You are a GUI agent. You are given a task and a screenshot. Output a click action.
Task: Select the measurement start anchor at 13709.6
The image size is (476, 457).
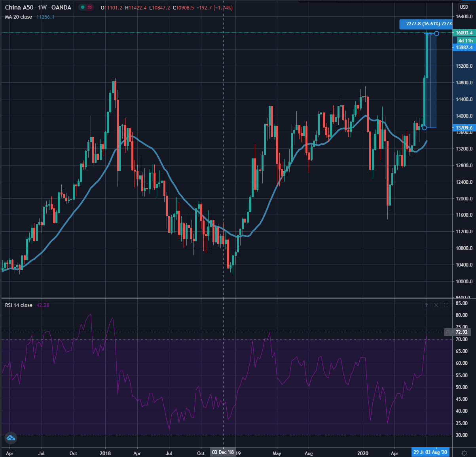424,128
